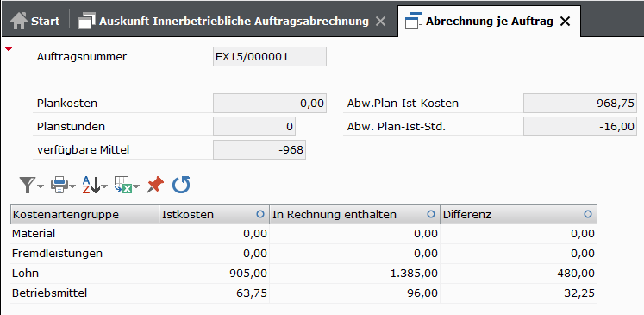644x315 pixels.
Task: Click the red pushpin icon
Action: (155, 185)
